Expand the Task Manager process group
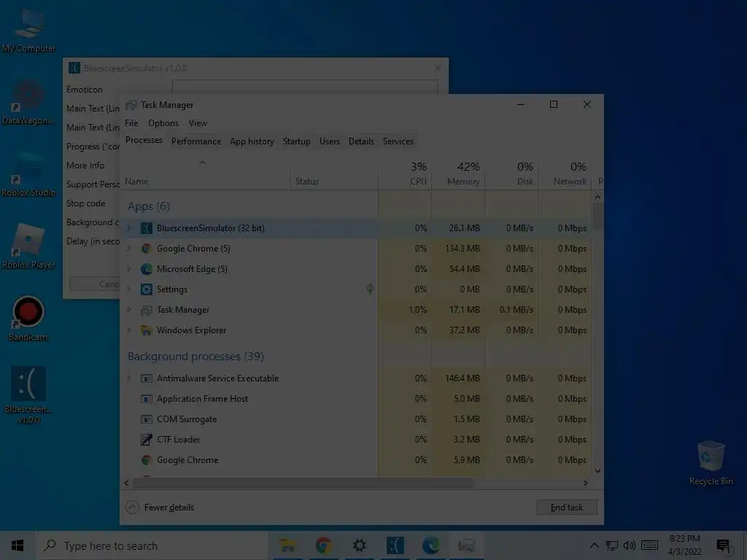The image size is (747, 560). 128,310
